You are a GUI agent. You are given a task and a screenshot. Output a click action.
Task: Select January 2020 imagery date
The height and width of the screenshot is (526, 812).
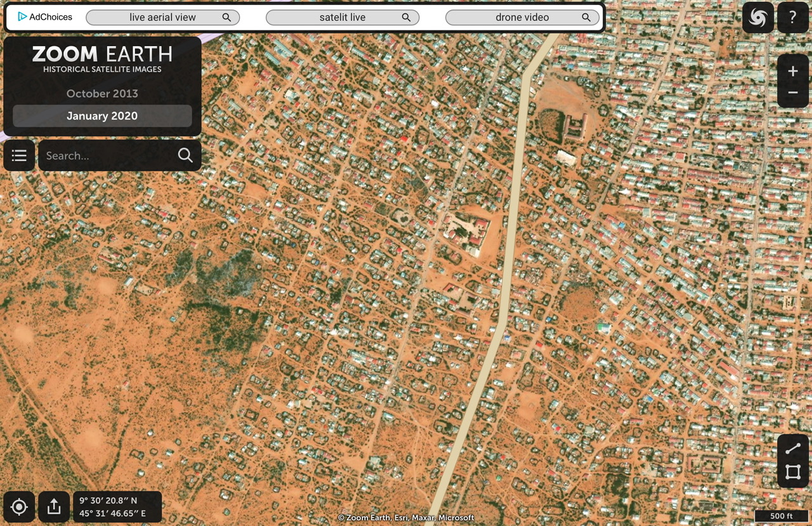[x=102, y=116]
